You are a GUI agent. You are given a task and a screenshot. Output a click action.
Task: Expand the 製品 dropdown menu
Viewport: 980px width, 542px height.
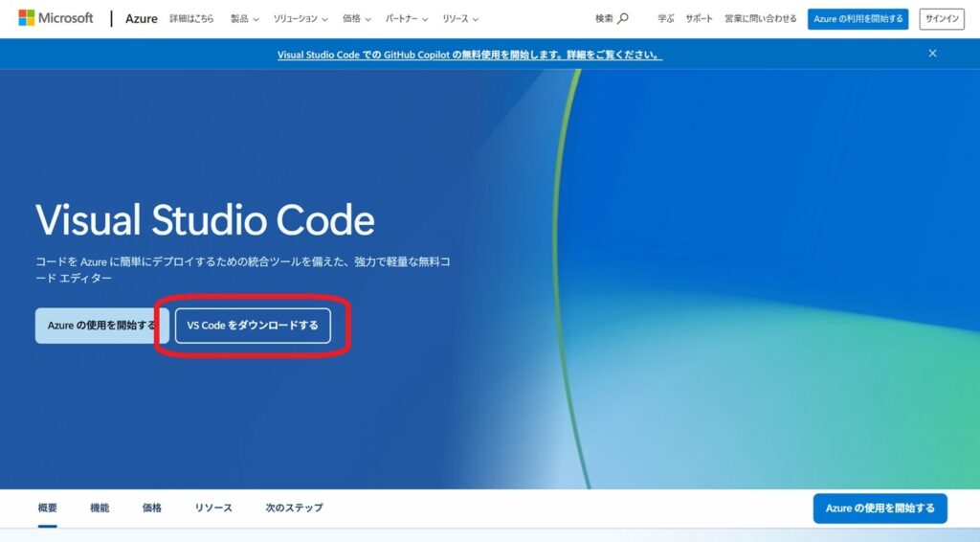tap(244, 19)
